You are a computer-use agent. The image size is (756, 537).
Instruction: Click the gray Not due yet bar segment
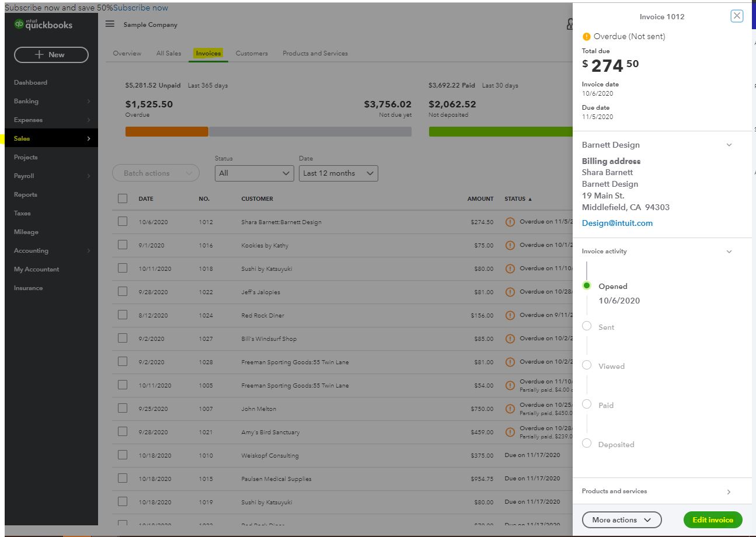tap(311, 131)
